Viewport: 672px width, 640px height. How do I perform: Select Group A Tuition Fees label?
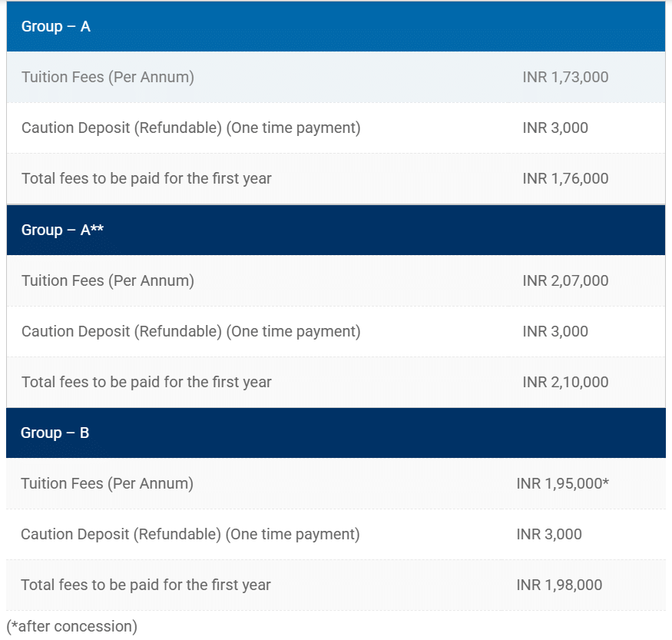click(108, 77)
